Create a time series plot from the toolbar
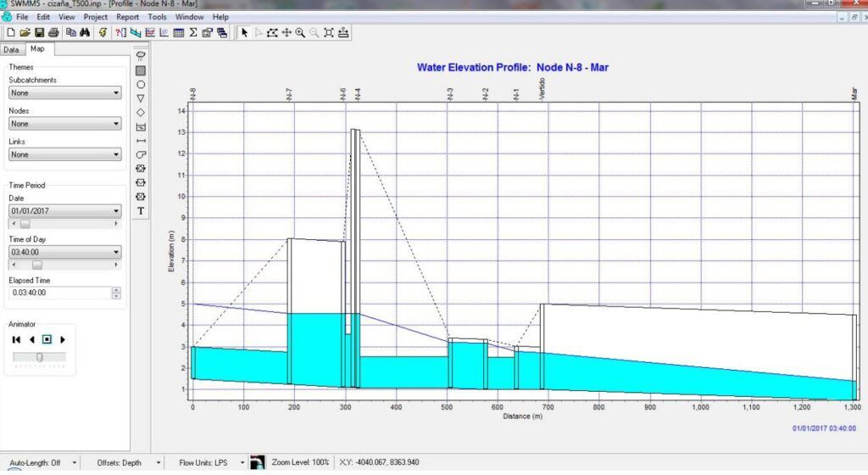This screenshot has height=475, width=868. click(150, 33)
